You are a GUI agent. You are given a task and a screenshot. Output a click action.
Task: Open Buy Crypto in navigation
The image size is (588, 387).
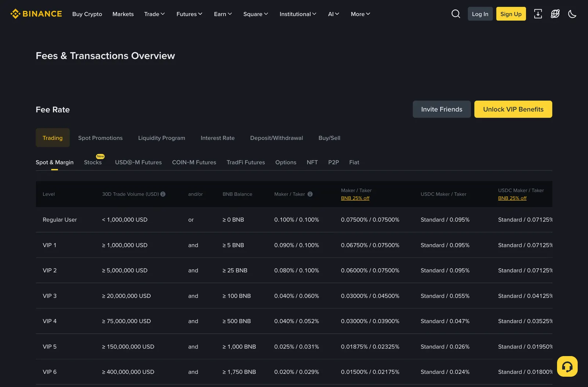click(x=87, y=14)
